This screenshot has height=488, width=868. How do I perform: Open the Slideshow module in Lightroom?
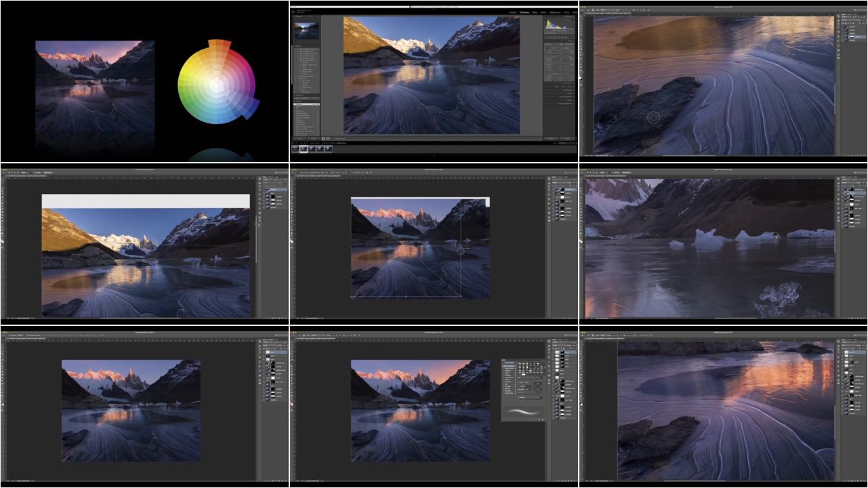tap(555, 12)
